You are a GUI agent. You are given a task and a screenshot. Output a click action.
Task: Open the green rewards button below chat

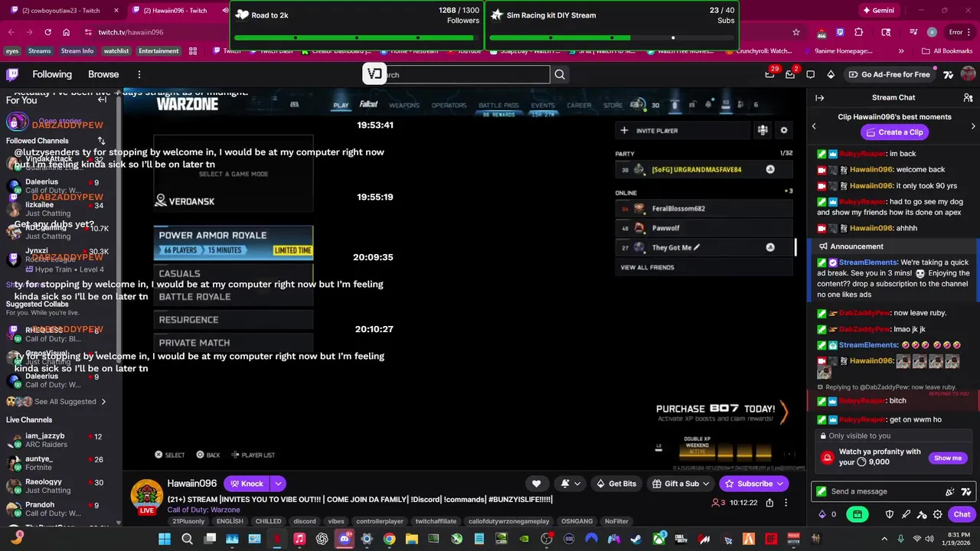pos(857,514)
